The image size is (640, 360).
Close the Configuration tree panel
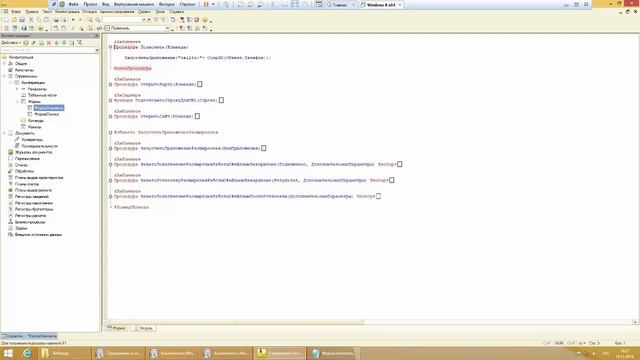(97, 36)
